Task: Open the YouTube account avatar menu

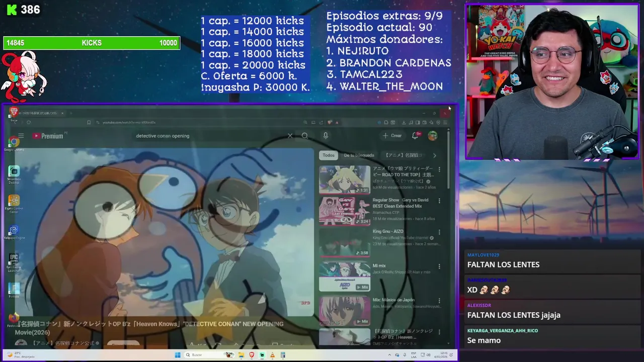Action: (433, 136)
